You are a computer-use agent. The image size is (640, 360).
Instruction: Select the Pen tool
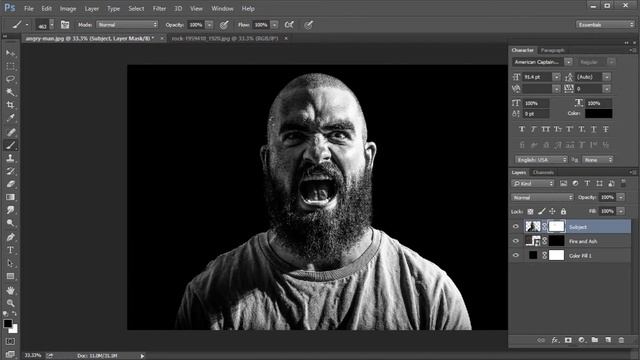[x=10, y=237]
